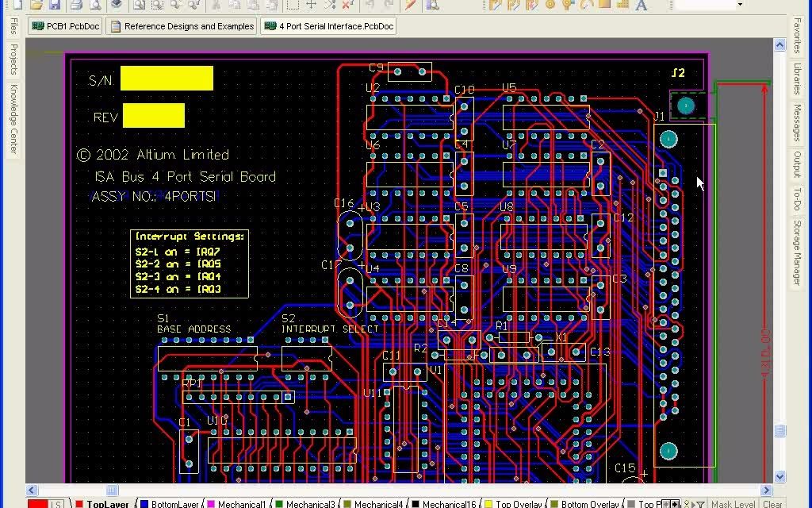The image size is (812, 508).
Task: Copy the selected objects
Action: pos(235,6)
